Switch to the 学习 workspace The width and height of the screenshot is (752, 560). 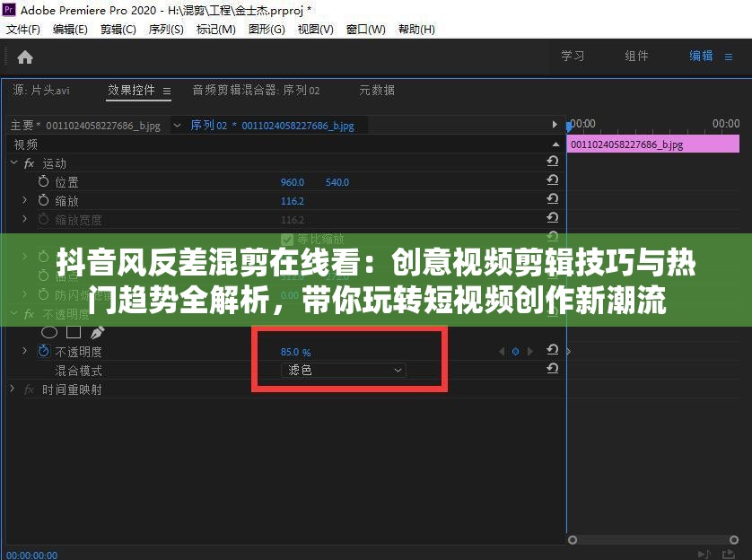(573, 56)
